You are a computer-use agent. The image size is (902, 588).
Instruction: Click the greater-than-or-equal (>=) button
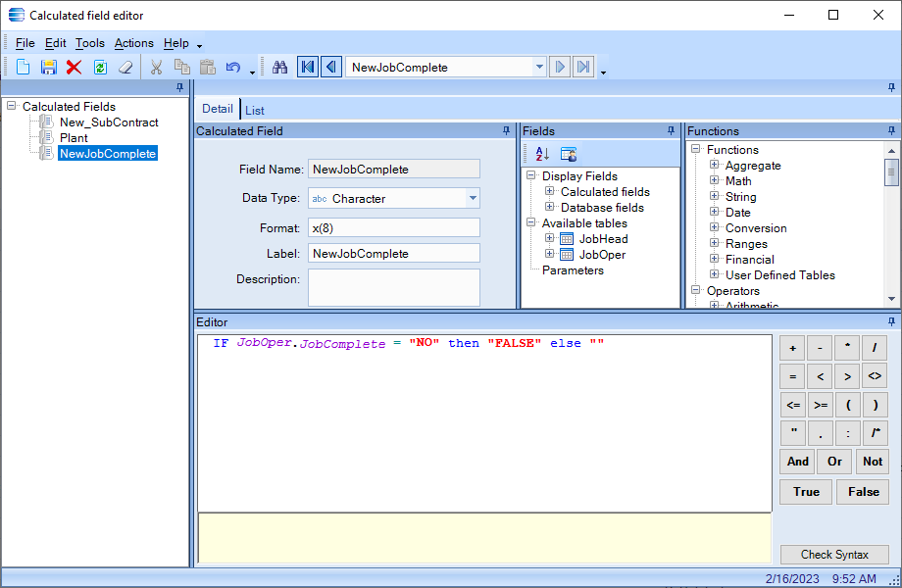click(x=821, y=405)
